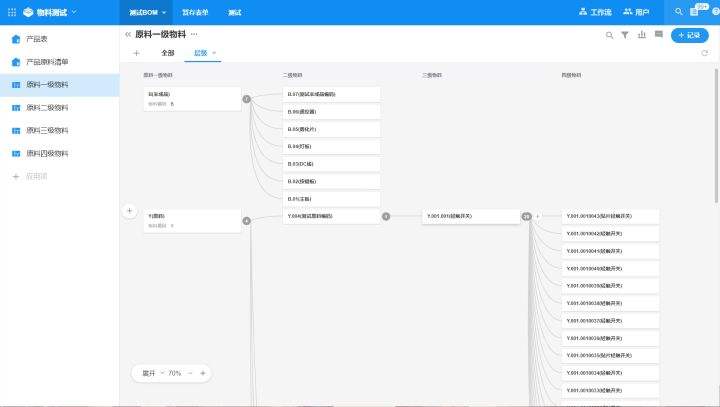The width and height of the screenshot is (720, 407).
Task: Open 产品表 in the sidebar
Action: point(60,39)
